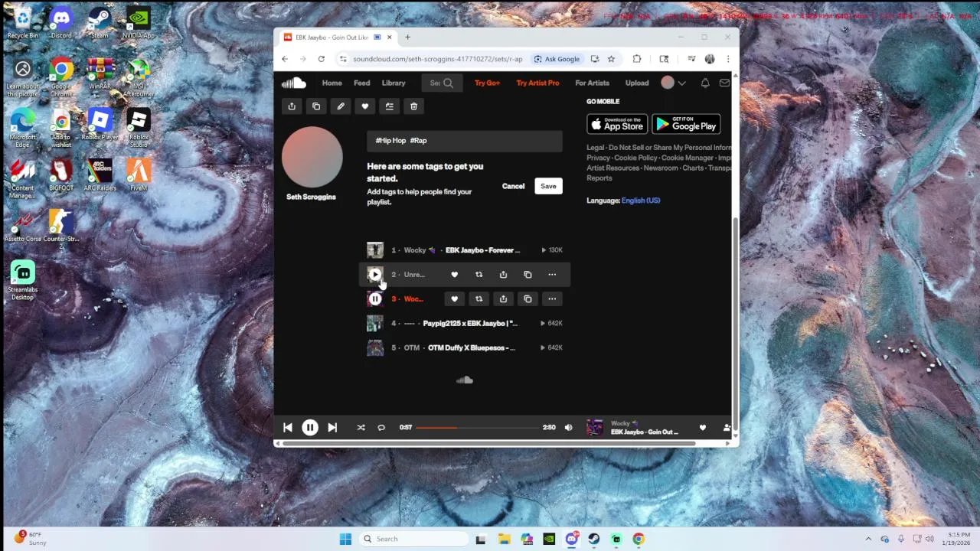
Task: Click the SoundCloud logo in the header
Action: point(294,83)
